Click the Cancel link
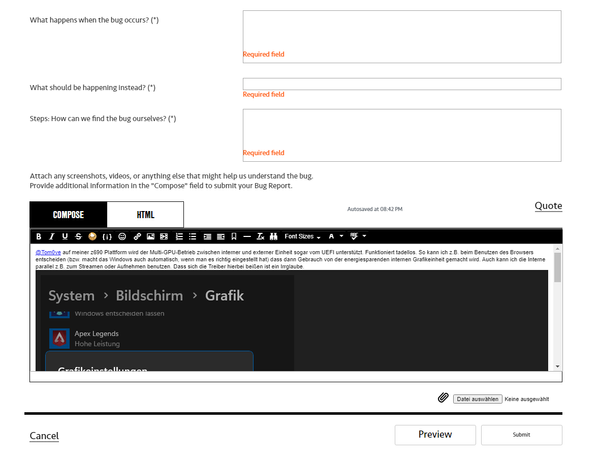The image size is (599, 450). tap(44, 436)
